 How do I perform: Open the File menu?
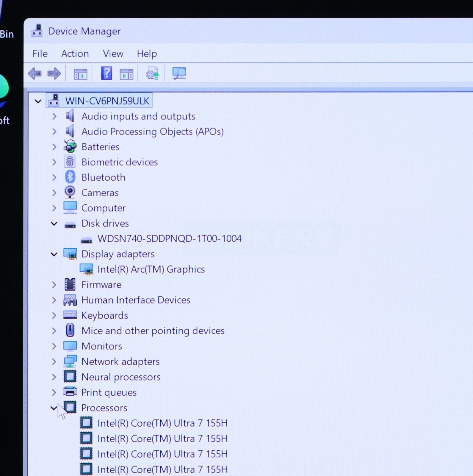(40, 54)
